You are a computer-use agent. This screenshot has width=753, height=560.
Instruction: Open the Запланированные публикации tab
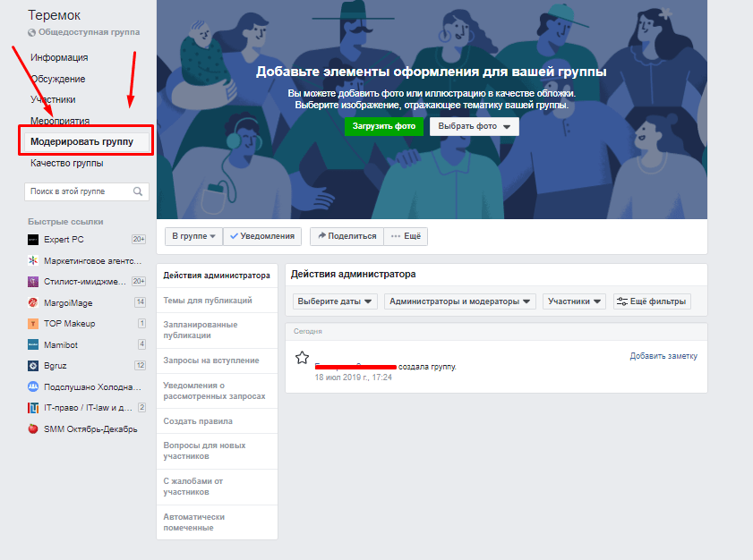217,330
